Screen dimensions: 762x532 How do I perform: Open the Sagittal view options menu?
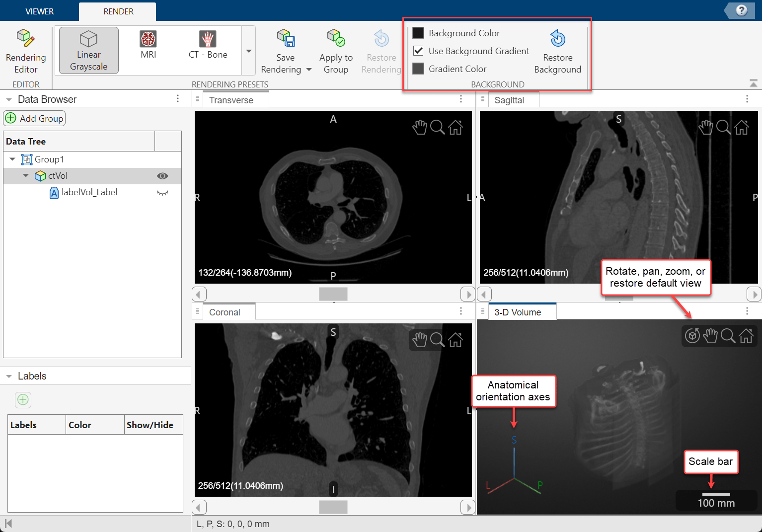(747, 99)
